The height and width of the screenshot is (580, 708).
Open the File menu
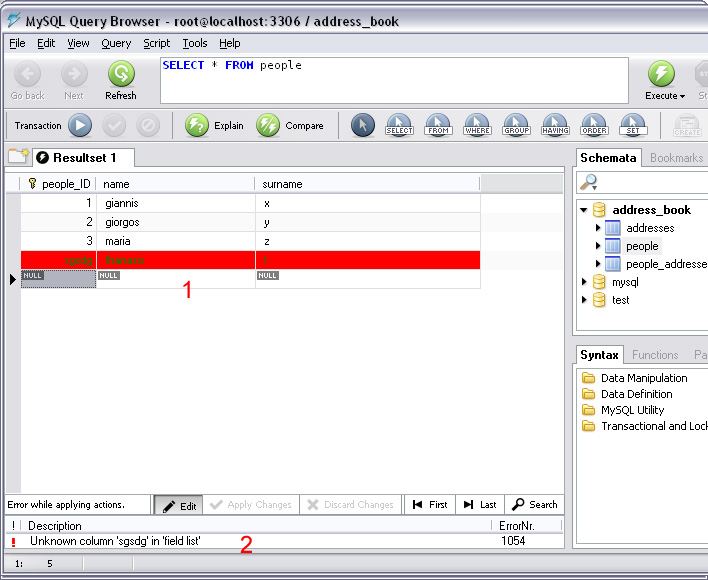(17, 43)
